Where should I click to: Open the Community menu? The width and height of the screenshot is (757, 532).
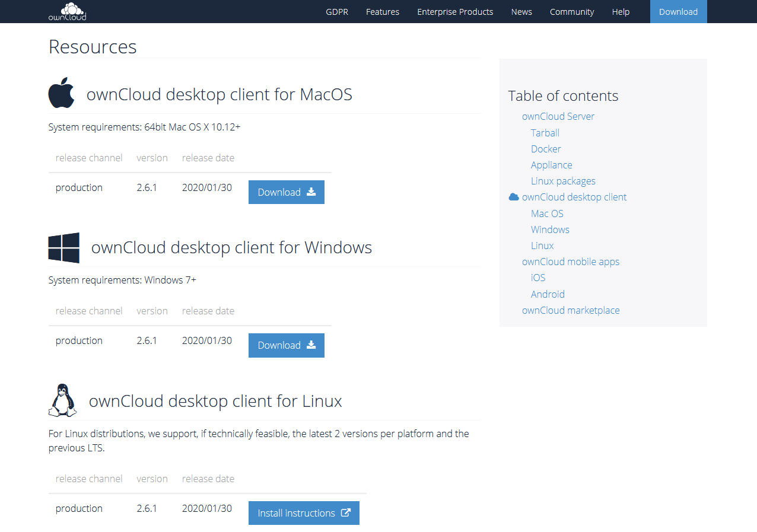click(571, 12)
